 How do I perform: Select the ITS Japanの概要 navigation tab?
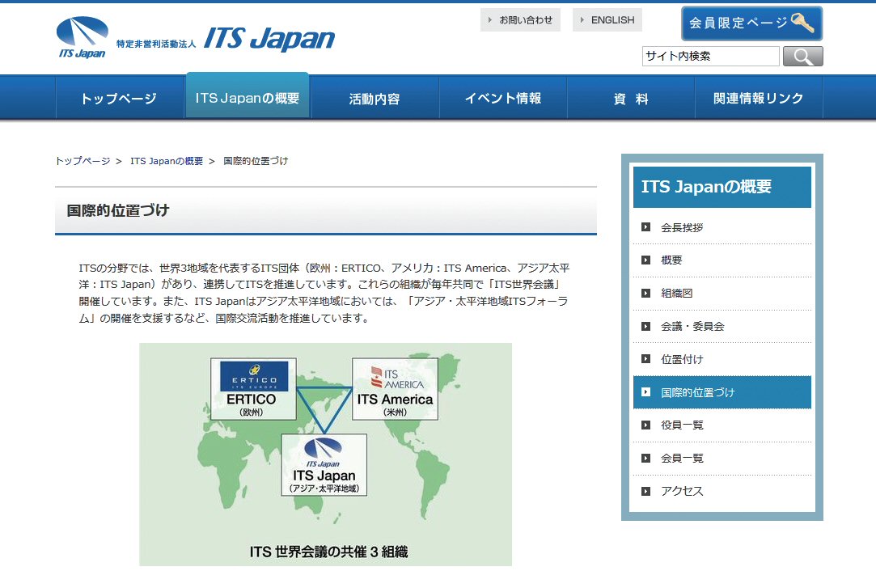(248, 95)
